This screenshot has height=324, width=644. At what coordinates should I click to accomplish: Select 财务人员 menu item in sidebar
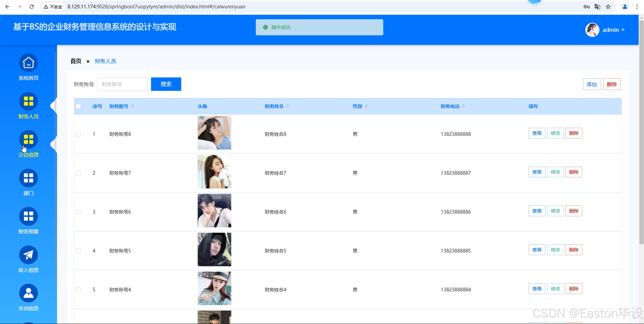coord(28,101)
